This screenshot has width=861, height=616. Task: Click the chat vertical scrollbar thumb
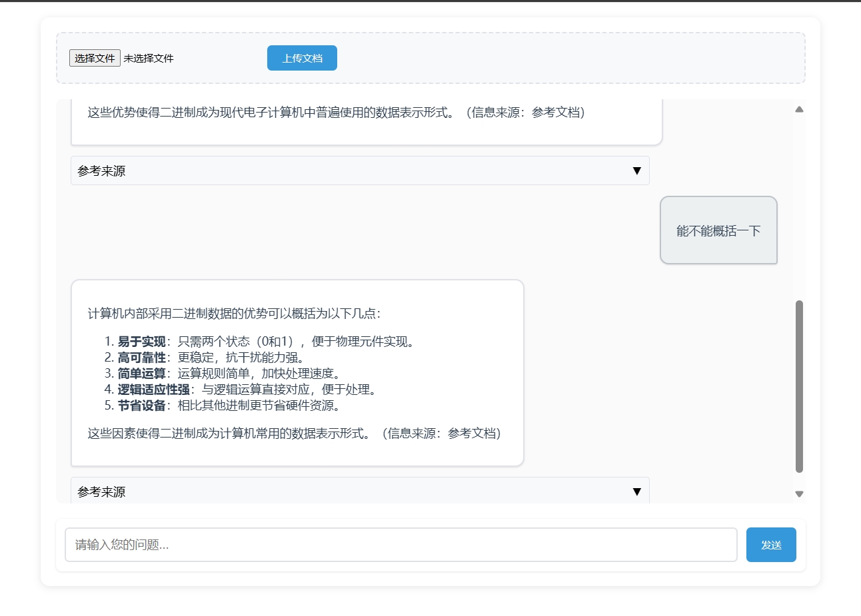(x=799, y=386)
